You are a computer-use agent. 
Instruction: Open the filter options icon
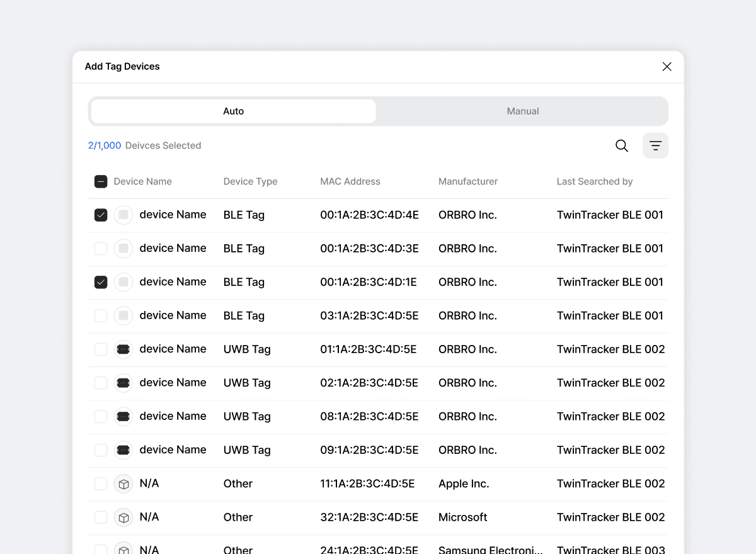(x=655, y=145)
